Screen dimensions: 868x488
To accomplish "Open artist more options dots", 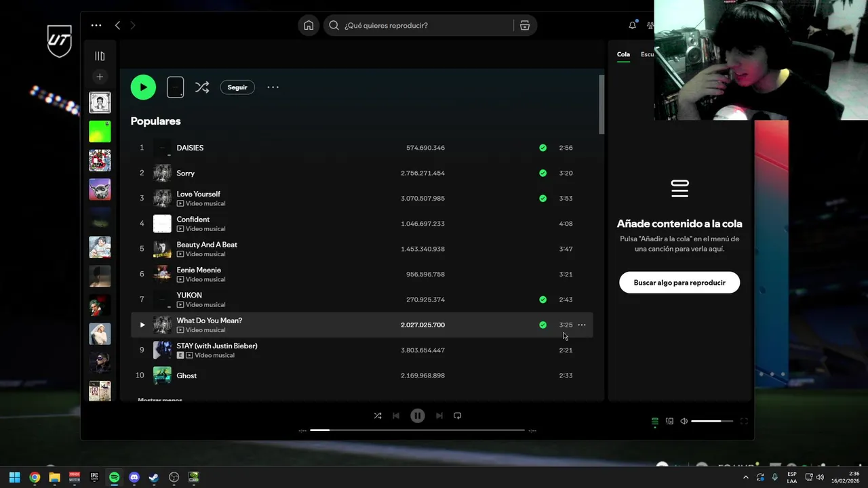I will click(x=273, y=87).
